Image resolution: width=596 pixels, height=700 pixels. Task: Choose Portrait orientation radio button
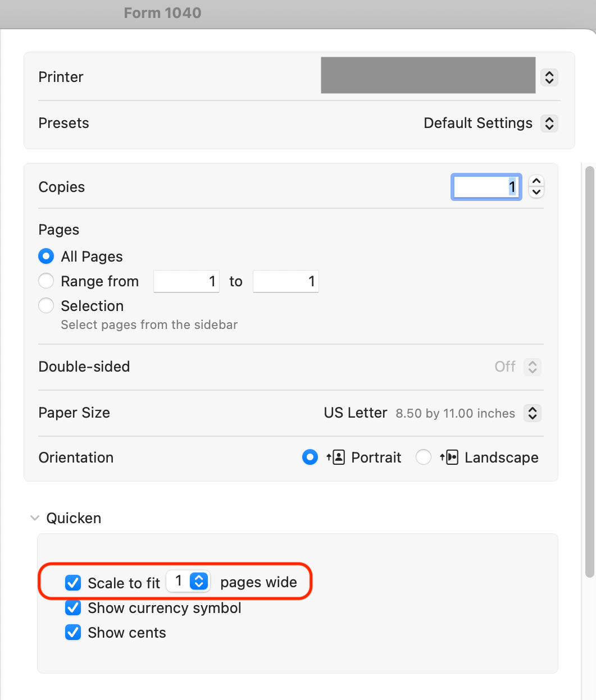[x=310, y=457]
